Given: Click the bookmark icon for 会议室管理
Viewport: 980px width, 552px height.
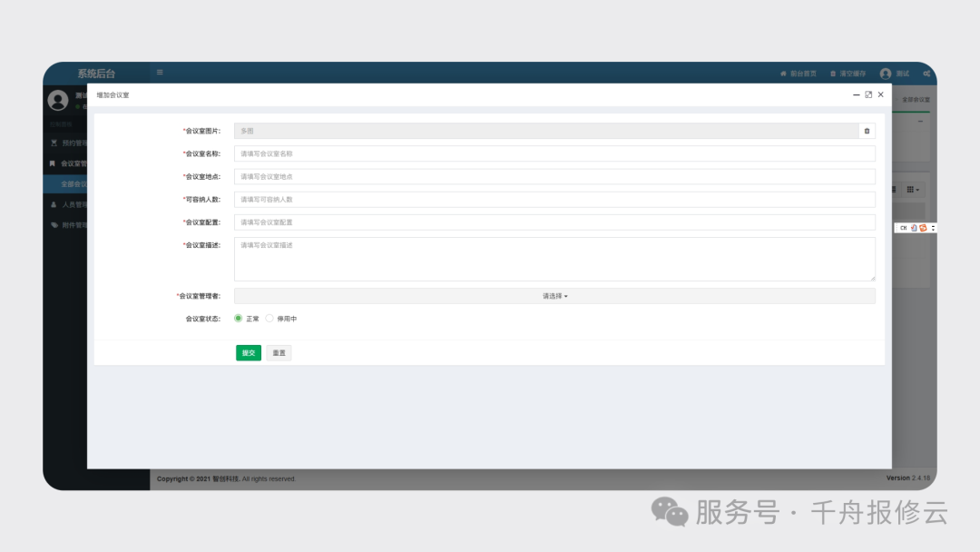Looking at the screenshot, I should click(53, 163).
